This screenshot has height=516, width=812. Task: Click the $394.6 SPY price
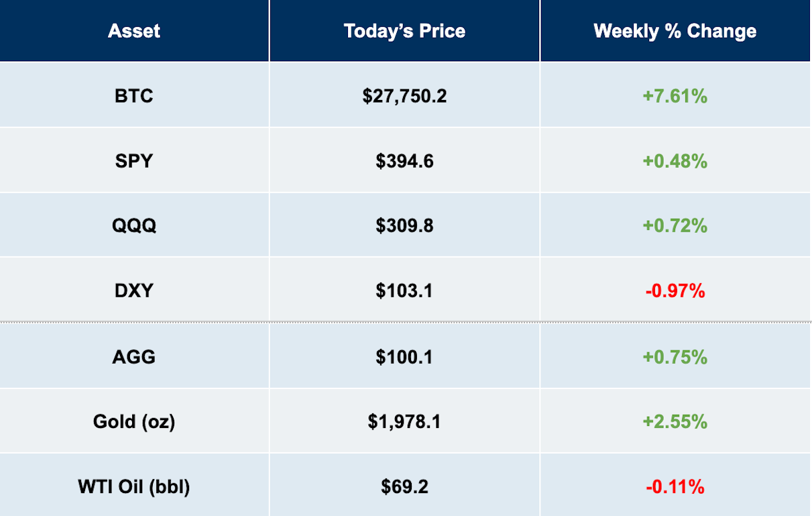(x=404, y=161)
